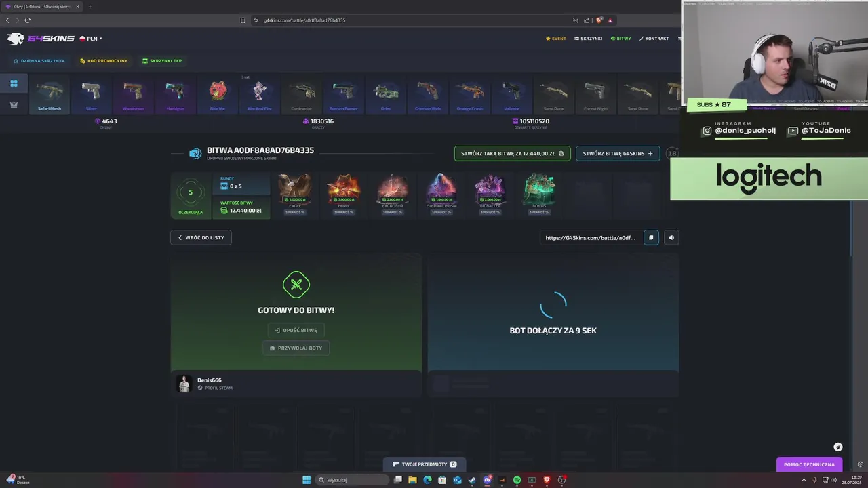Go to the Event menu item
Image resolution: width=868 pixels, height=488 pixels.
click(x=555, y=39)
